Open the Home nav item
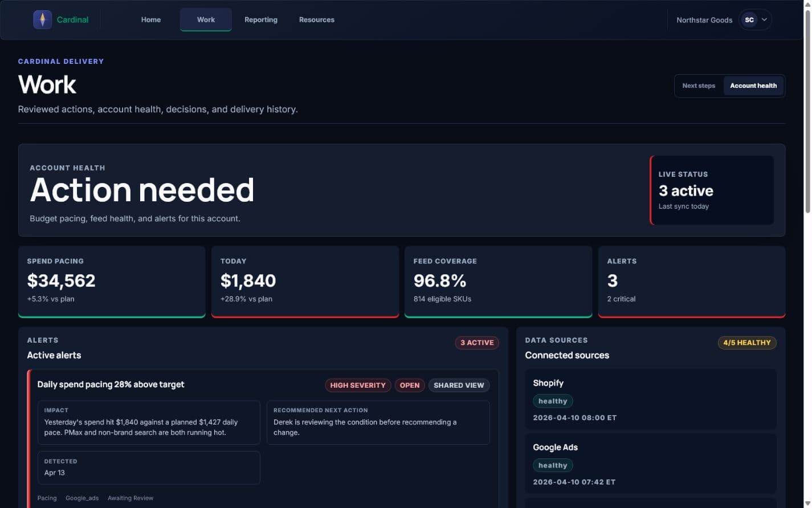 pyautogui.click(x=151, y=19)
